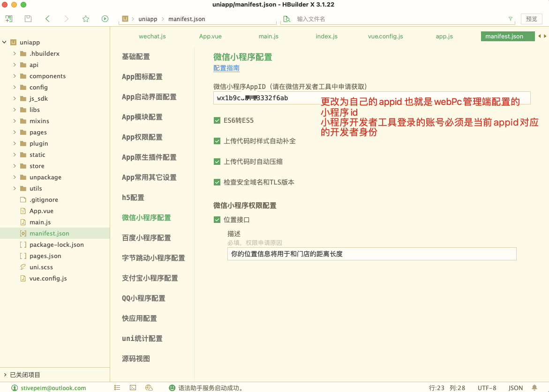The width and height of the screenshot is (549, 392).
Task: Go back with the left arrow icon
Action: [48, 19]
